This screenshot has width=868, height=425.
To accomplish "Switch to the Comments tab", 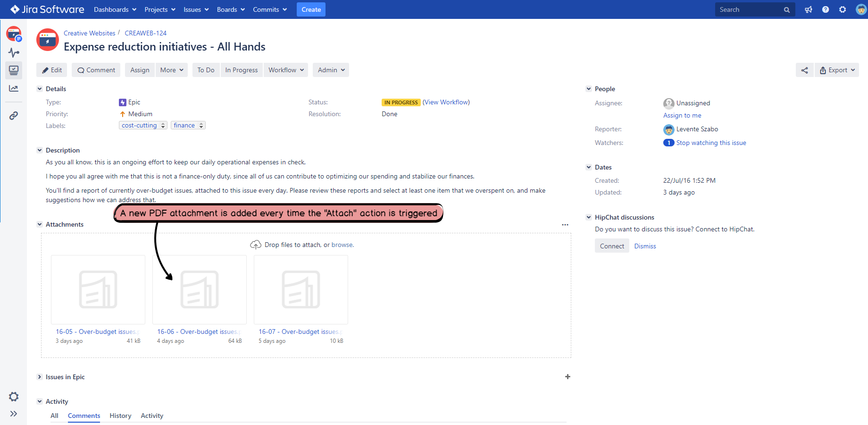I will pyautogui.click(x=84, y=416).
